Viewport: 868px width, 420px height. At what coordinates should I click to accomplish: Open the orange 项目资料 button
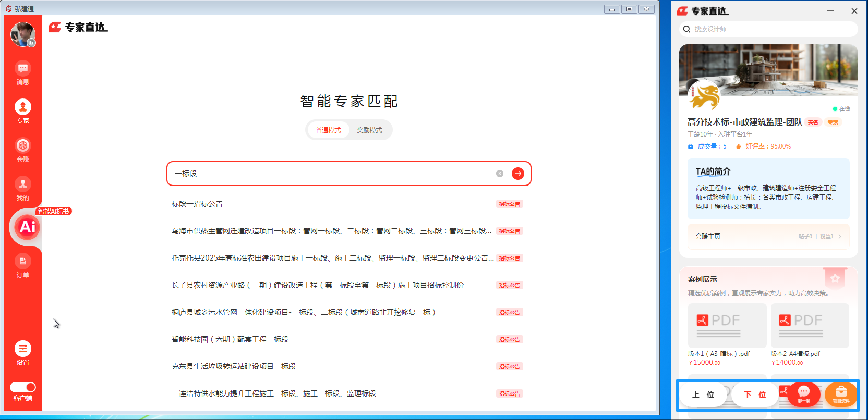(841, 394)
